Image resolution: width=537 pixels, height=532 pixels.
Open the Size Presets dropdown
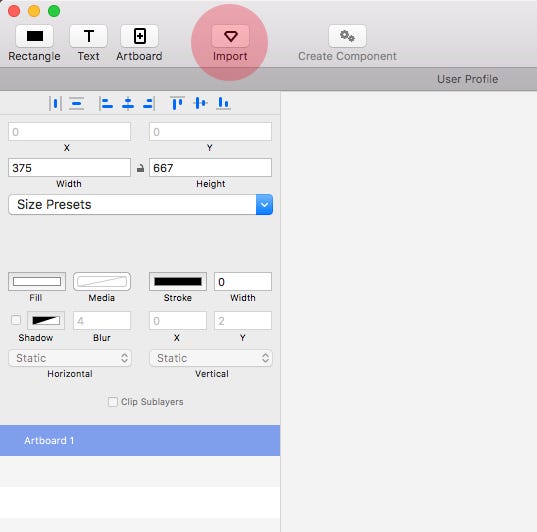tap(140, 205)
